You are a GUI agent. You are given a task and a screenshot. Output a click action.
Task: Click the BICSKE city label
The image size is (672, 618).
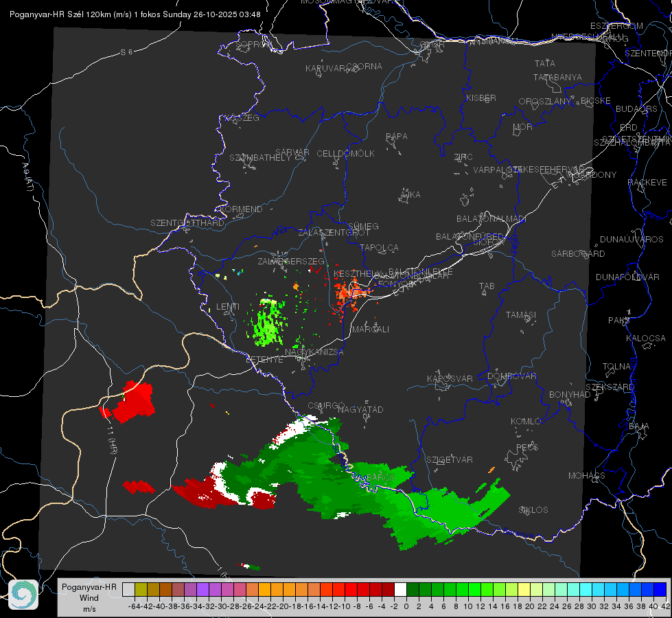(596, 101)
